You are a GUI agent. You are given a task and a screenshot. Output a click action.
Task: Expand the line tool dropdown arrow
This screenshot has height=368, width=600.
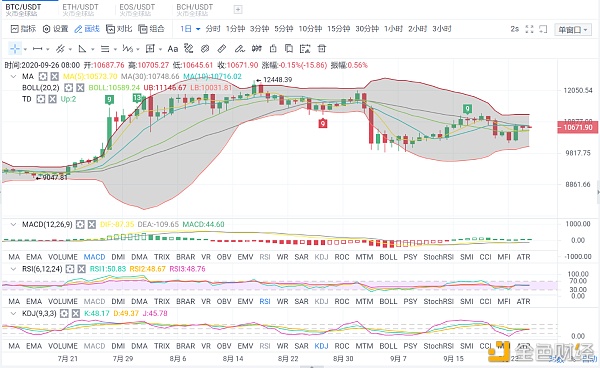pos(48,49)
